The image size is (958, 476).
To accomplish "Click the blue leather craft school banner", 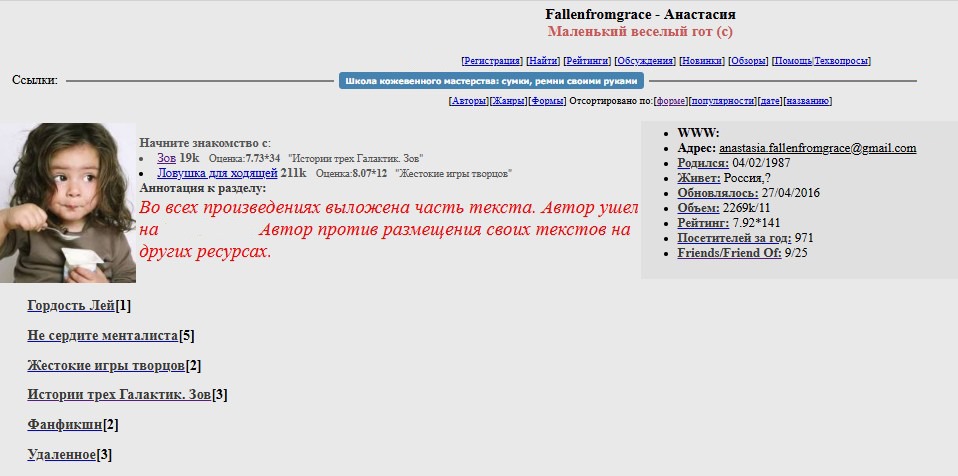I will 491,81.
